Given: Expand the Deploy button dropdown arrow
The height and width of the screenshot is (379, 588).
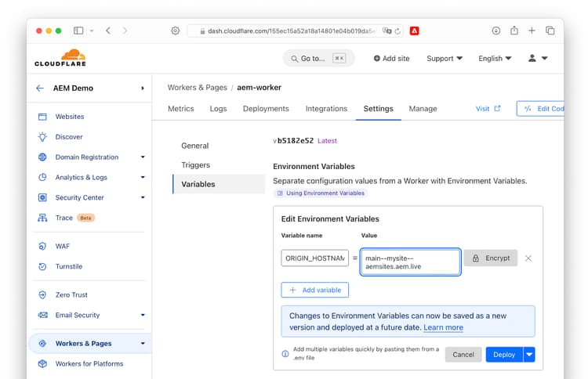Looking at the screenshot, I should 530,355.
